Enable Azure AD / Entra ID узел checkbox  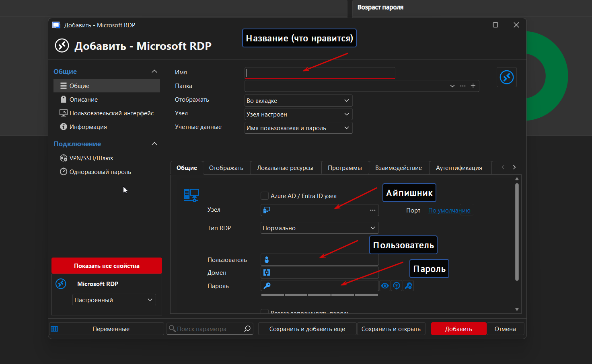click(265, 196)
